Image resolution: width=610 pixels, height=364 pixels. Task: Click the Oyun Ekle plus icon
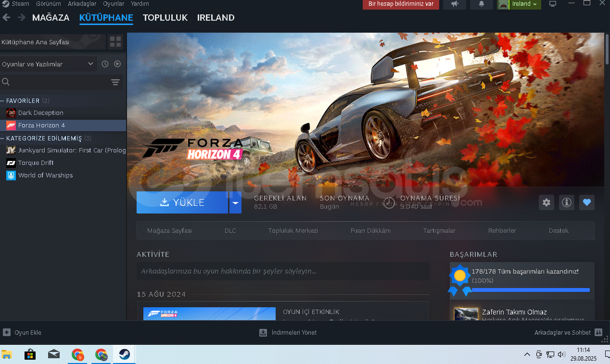click(7, 332)
